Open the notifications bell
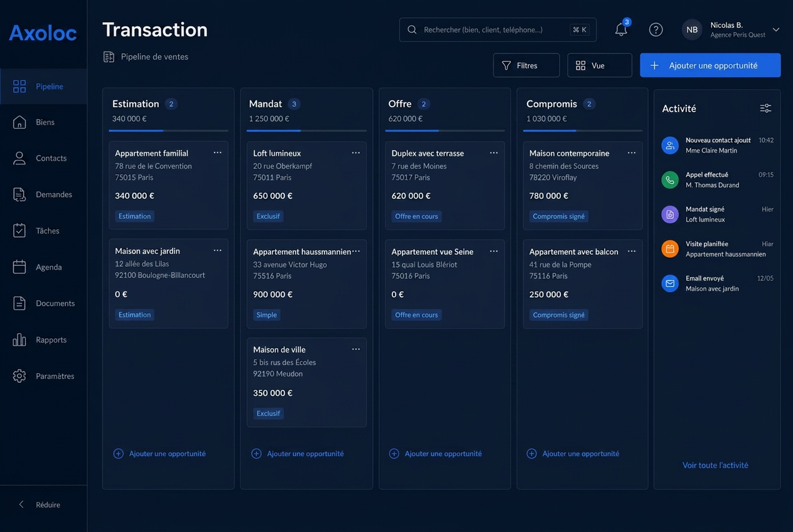 coord(621,29)
